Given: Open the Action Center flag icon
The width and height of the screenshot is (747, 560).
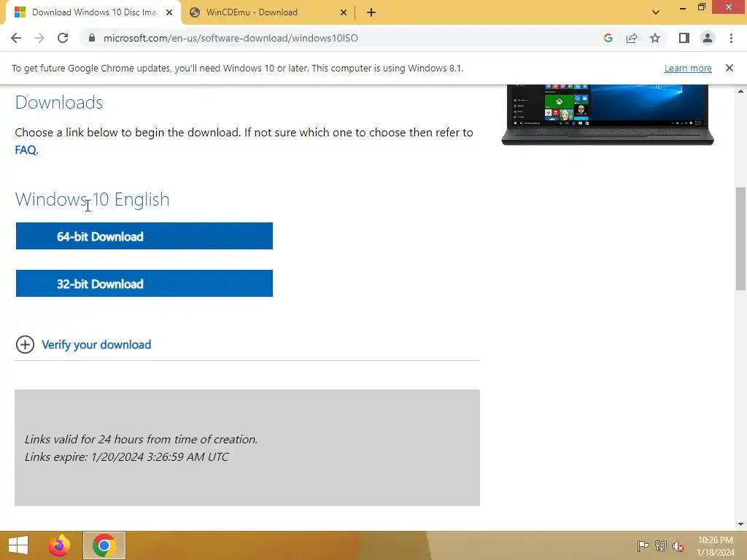Looking at the screenshot, I should [x=643, y=545].
